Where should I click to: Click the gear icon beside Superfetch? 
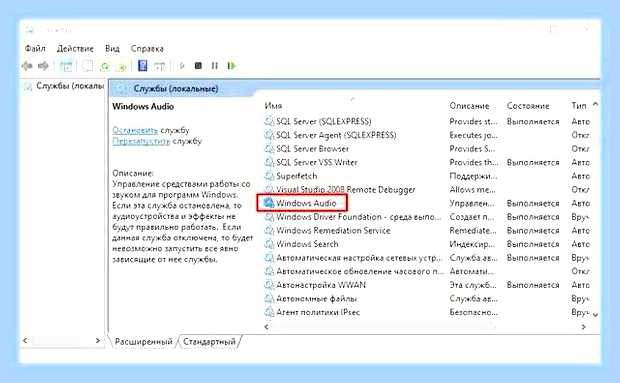(269, 176)
